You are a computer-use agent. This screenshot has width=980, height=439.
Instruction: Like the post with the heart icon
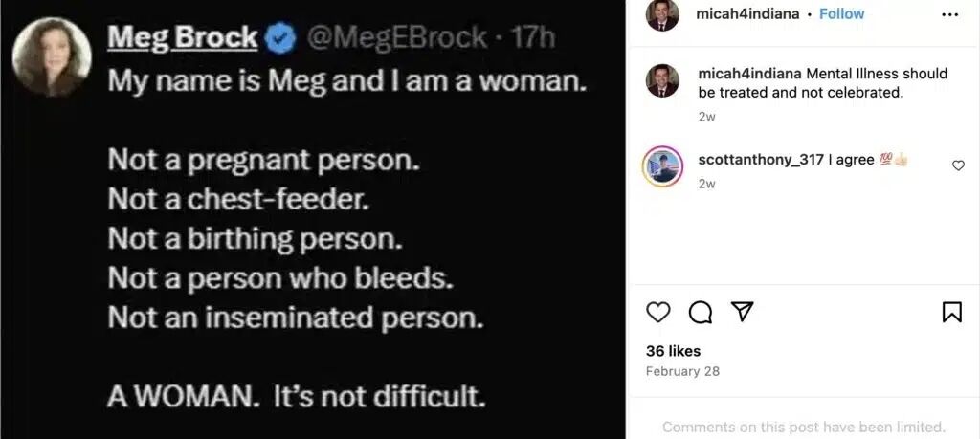tap(658, 312)
